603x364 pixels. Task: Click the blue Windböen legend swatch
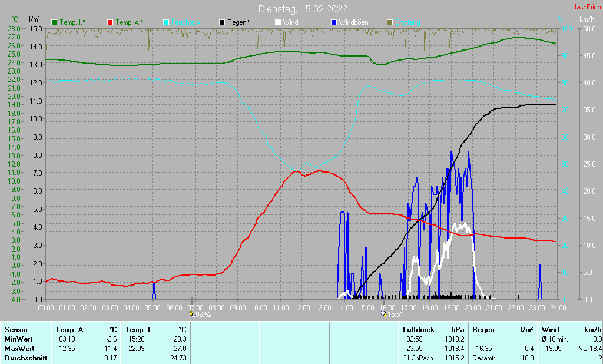click(334, 22)
